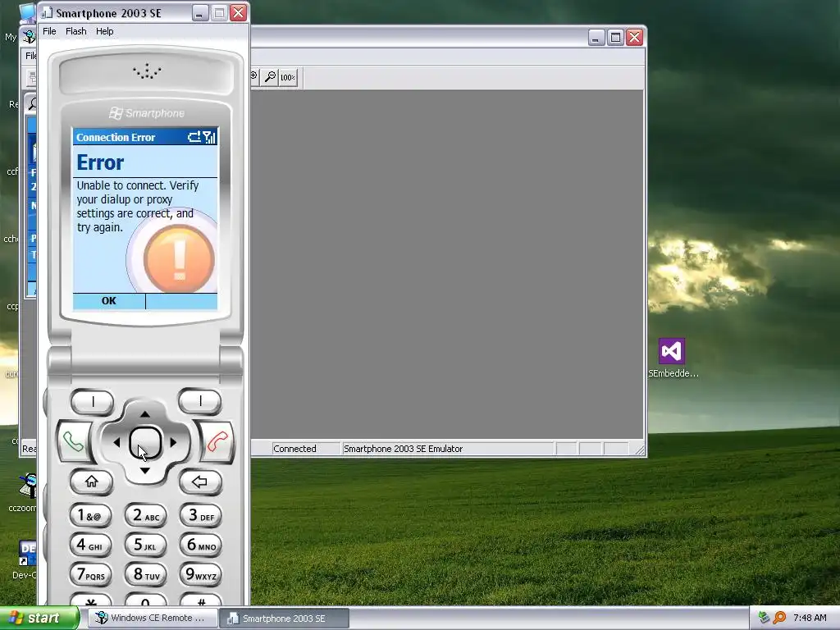Viewport: 840px width, 630px height.
Task: Switch to Windows CE Remote taskbar item
Action: point(153,619)
